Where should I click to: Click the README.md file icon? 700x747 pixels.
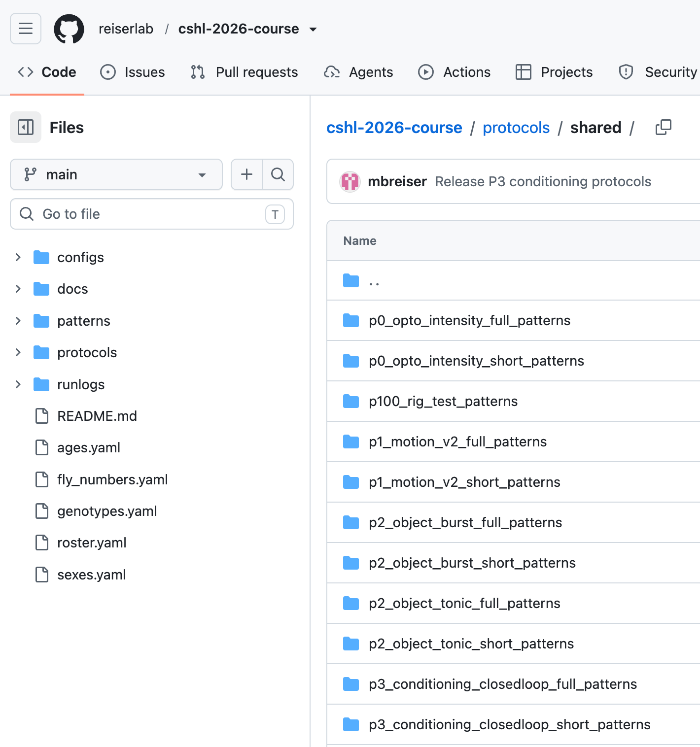42,416
